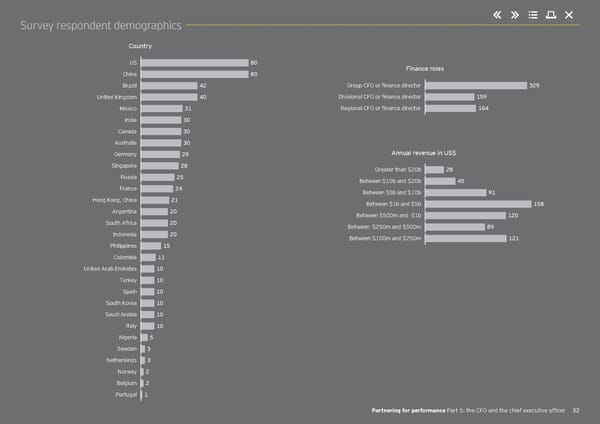Click the China bar showing 80

click(194, 74)
